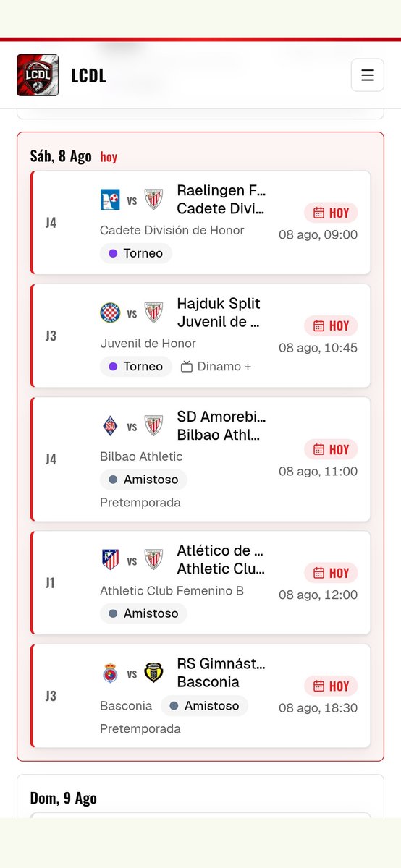The height and width of the screenshot is (868, 401).
Task: Click the HOY badge at 18:30 match
Action: pos(331,686)
